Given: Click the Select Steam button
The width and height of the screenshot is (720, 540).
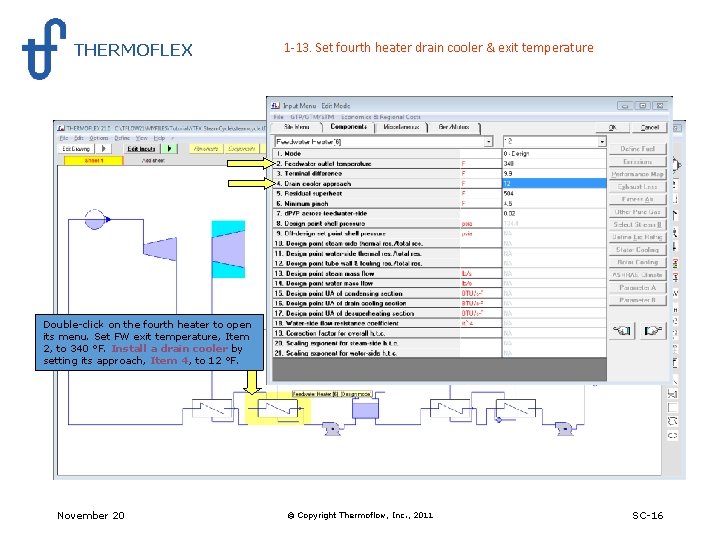Looking at the screenshot, I should (638, 225).
